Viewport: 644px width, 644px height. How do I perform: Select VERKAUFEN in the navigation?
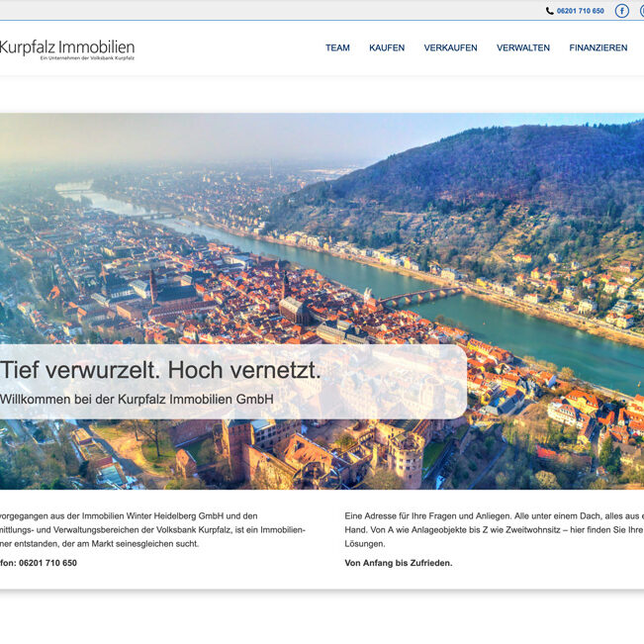pos(450,47)
